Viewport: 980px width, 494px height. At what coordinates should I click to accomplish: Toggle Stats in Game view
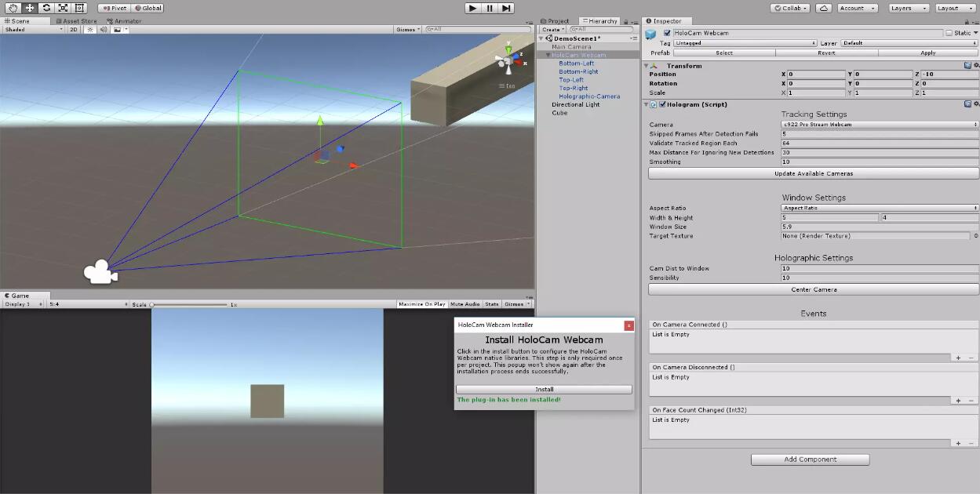(491, 304)
